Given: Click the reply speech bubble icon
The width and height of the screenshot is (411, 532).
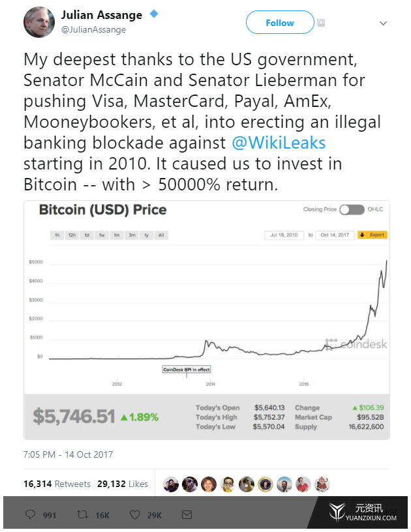Looking at the screenshot, I should point(31,514).
